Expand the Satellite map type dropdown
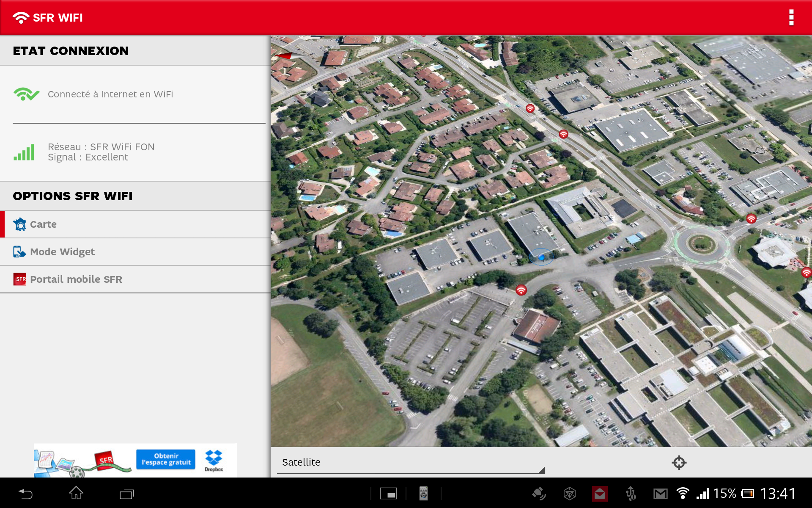This screenshot has height=508, width=812. pyautogui.click(x=410, y=462)
